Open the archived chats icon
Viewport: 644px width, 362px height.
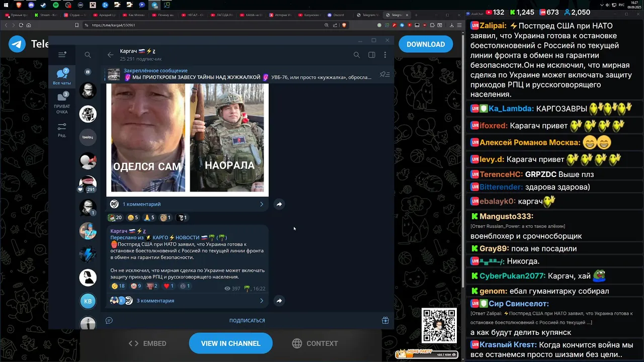click(88, 72)
